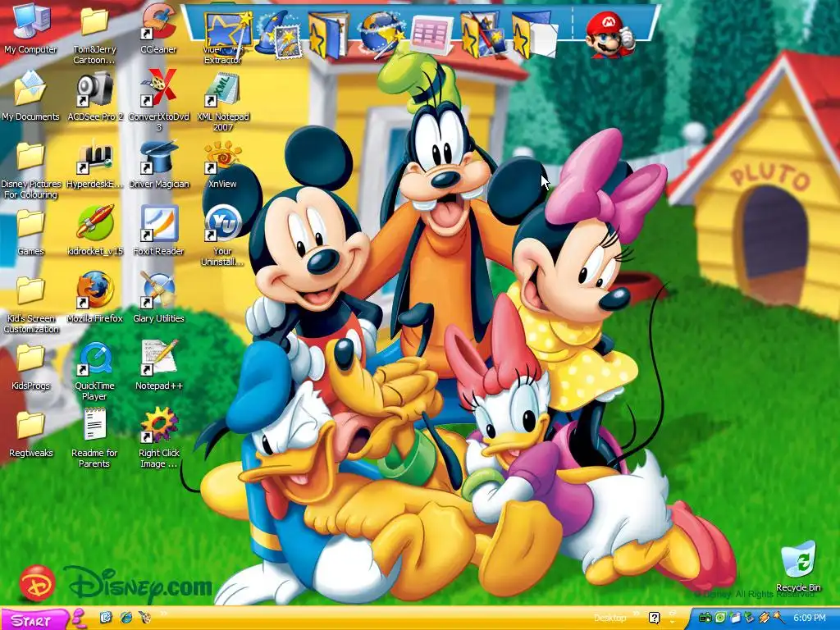Image resolution: width=840 pixels, height=630 pixels.
Task: Open the My Computer desktop icon
Action: pyautogui.click(x=30, y=30)
